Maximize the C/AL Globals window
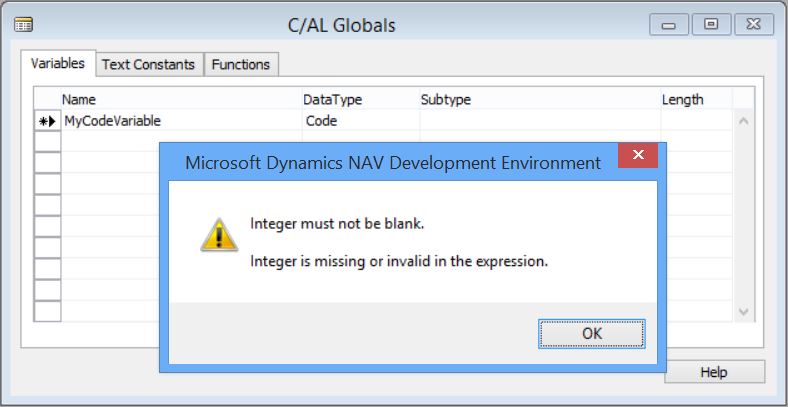 (x=711, y=25)
